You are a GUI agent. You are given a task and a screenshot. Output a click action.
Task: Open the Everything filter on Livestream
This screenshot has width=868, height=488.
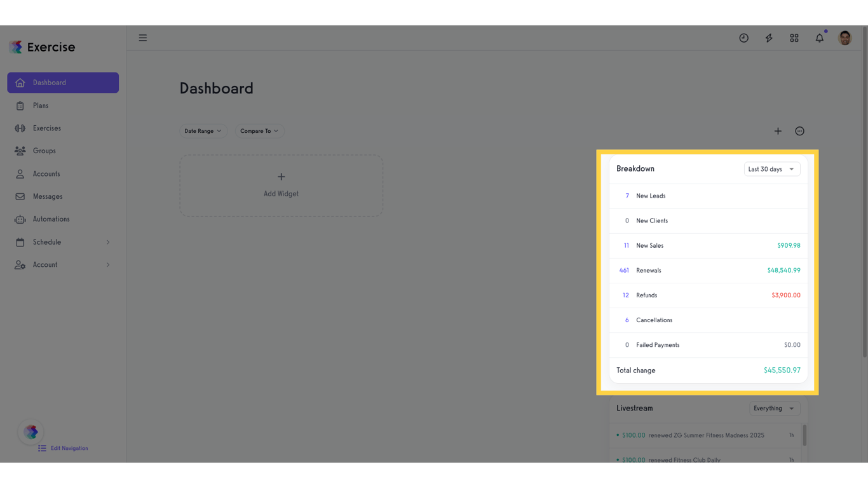point(775,408)
